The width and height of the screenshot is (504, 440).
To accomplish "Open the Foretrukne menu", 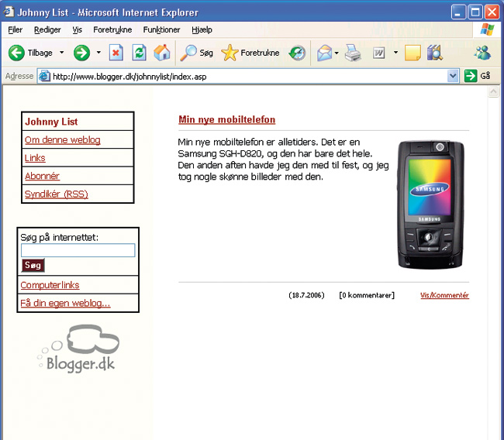I will coord(112,30).
